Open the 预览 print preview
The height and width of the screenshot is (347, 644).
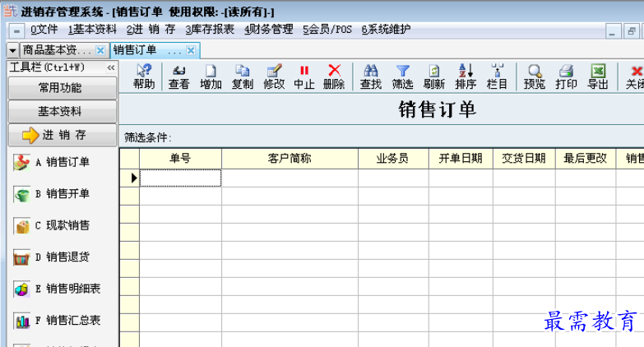pyautogui.click(x=535, y=76)
